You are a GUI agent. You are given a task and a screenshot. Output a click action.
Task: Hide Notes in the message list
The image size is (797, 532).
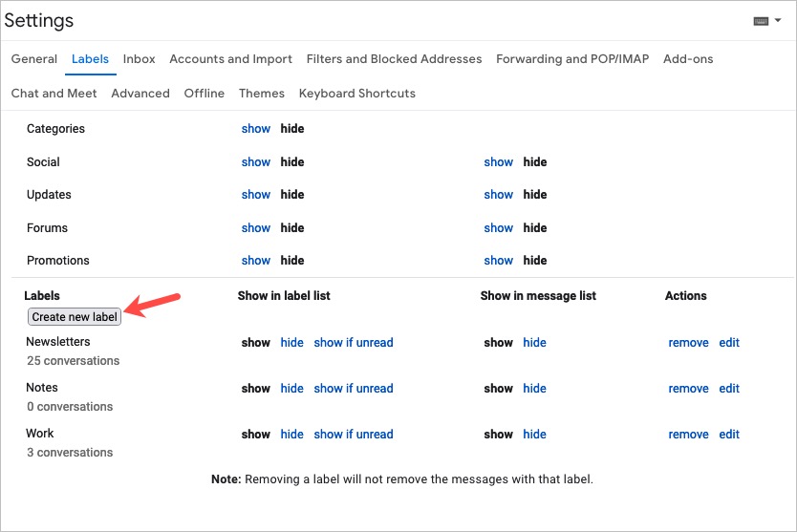click(535, 389)
